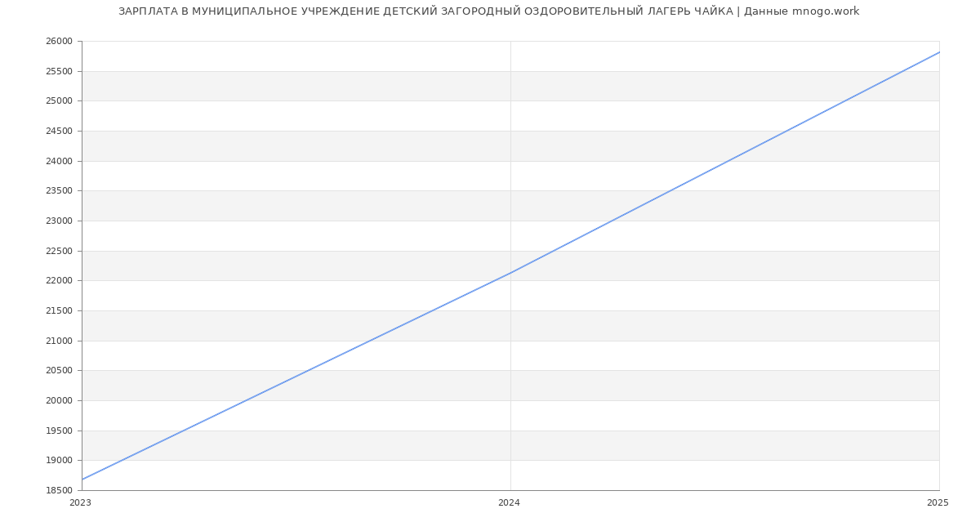
Task: Click the salary line point at 2024
Action: 510,273
